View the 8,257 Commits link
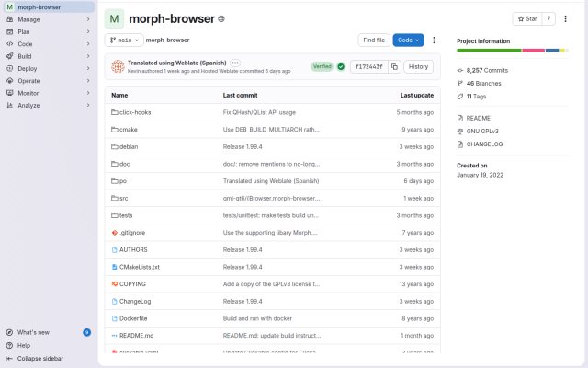This screenshot has width=588, height=368. (x=487, y=70)
